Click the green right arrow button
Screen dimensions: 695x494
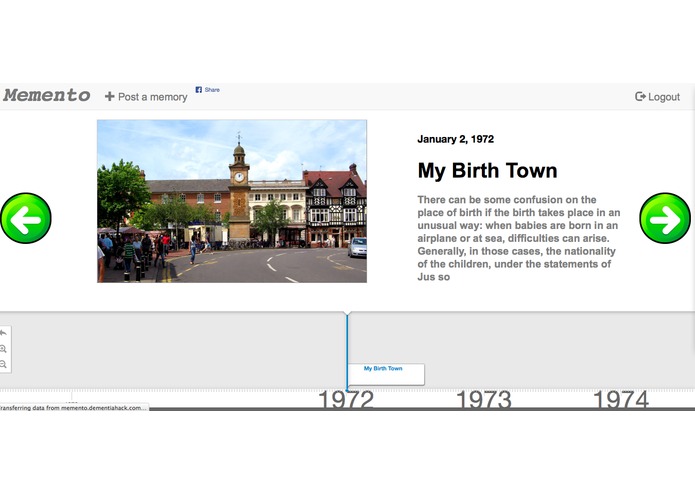tap(665, 218)
